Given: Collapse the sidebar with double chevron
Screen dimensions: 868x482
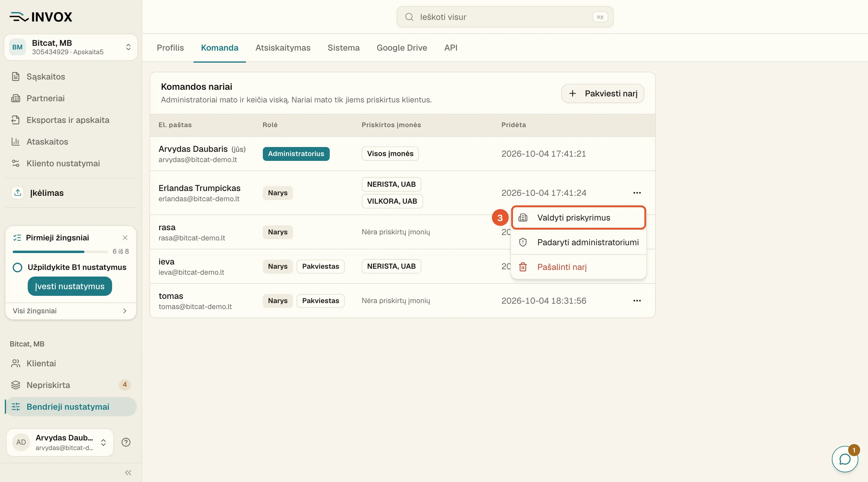Looking at the screenshot, I should coord(128,473).
